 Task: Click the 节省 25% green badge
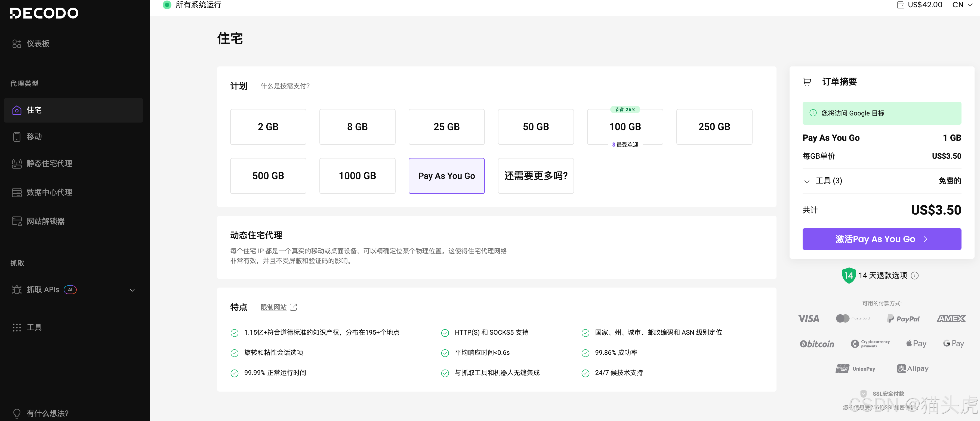pos(625,109)
